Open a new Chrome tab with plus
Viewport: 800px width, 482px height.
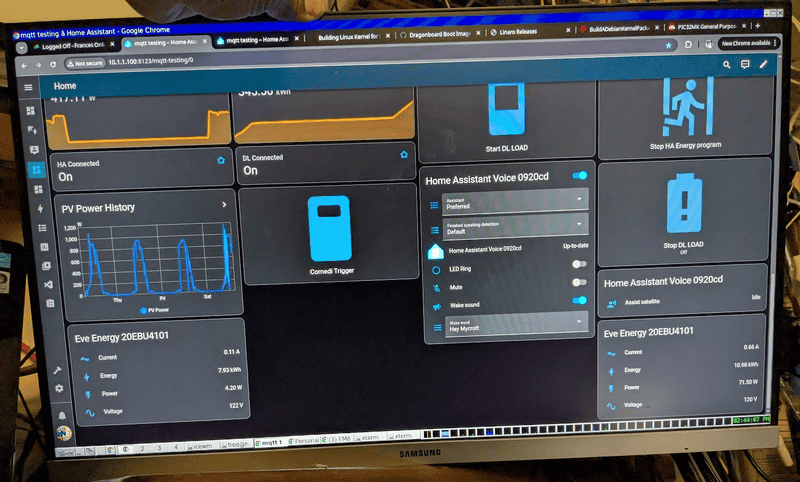point(758,26)
